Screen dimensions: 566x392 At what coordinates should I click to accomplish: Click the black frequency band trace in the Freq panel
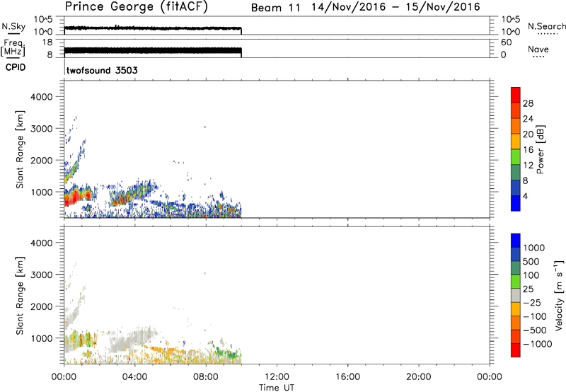click(x=153, y=50)
